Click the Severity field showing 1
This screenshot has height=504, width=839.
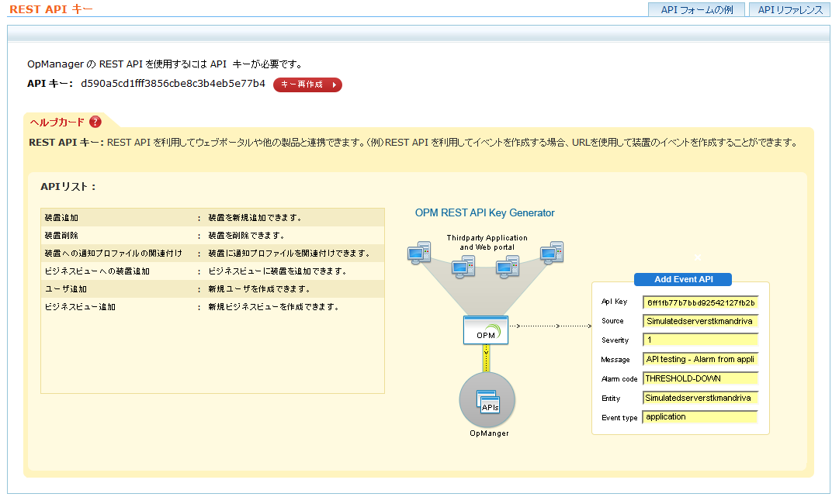point(700,340)
